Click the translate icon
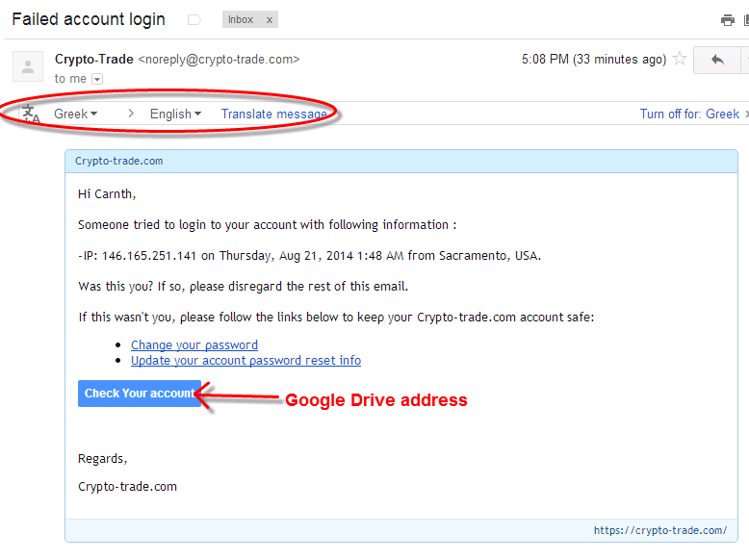 [x=31, y=115]
